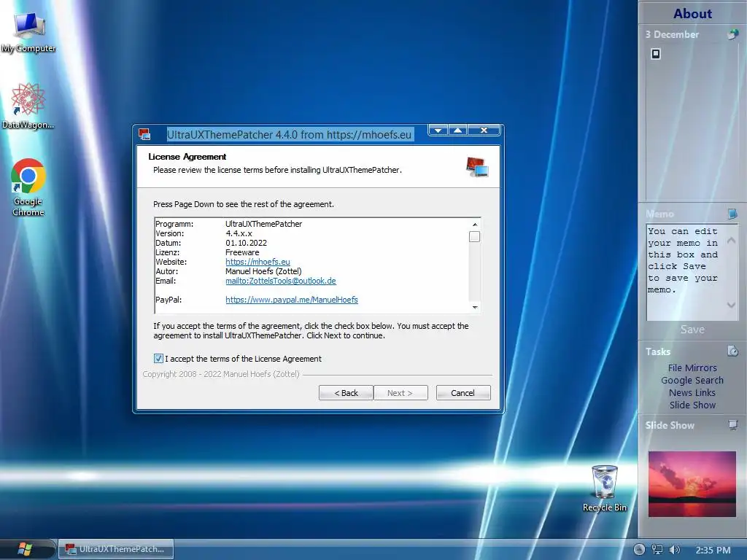747x560 pixels.
Task: Open the My Computer desktop icon
Action: (28, 32)
